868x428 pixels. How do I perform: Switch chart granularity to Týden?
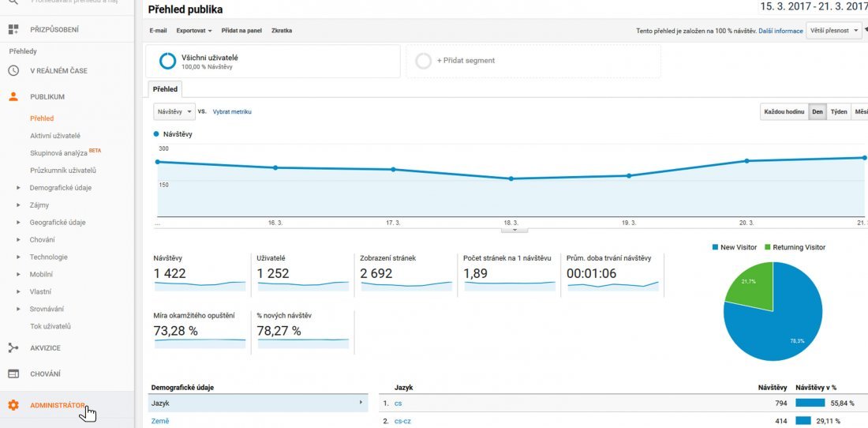tap(839, 112)
